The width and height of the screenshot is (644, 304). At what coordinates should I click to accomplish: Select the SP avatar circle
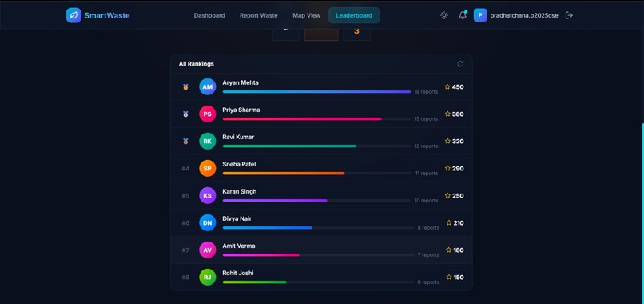[208, 168]
